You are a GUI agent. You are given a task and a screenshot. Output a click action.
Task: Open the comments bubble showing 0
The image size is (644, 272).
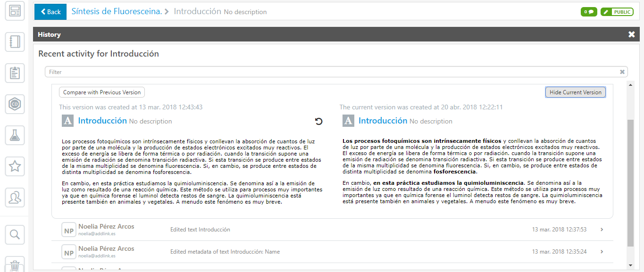(x=588, y=12)
